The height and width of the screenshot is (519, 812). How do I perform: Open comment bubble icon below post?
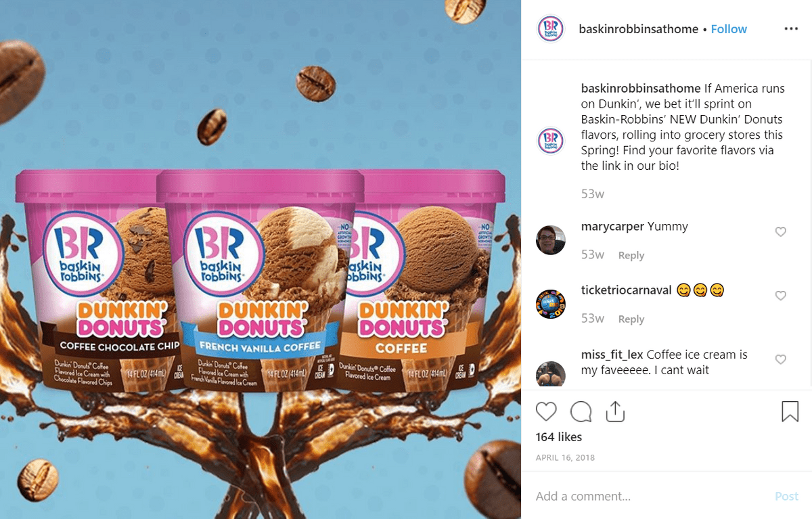[x=581, y=411]
